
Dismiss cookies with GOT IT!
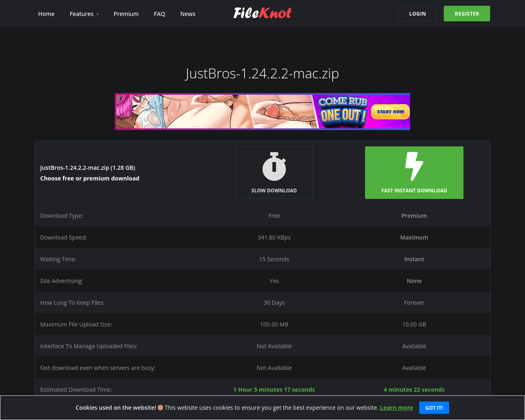[434, 408]
